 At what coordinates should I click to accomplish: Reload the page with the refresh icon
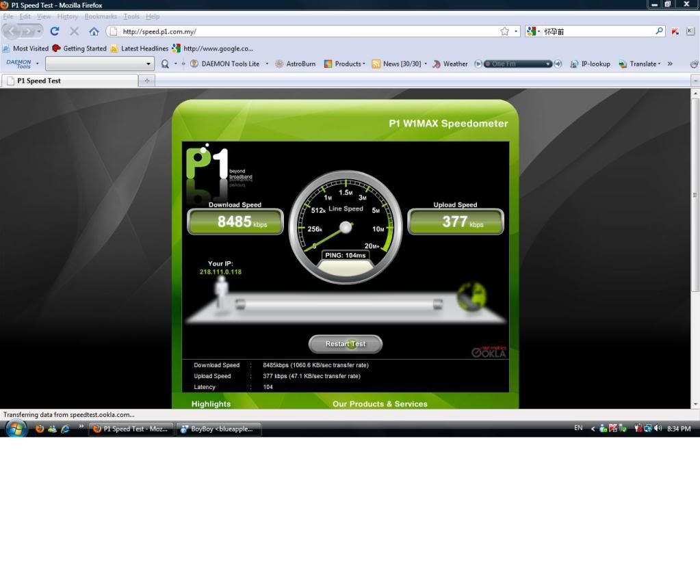point(55,31)
